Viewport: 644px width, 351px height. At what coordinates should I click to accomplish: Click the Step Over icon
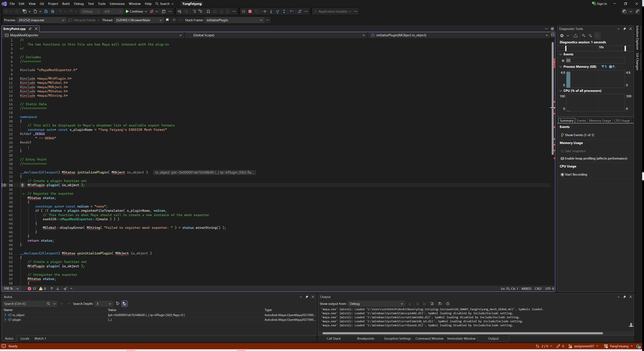click(x=277, y=12)
